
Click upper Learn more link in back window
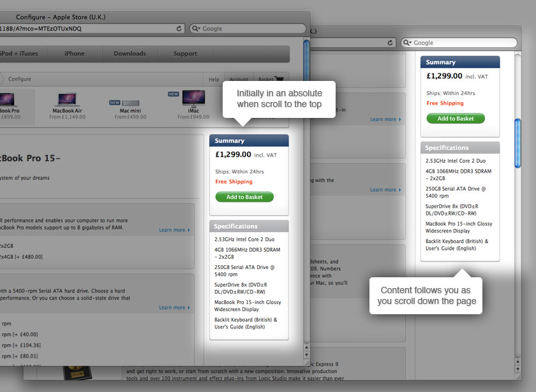385,119
